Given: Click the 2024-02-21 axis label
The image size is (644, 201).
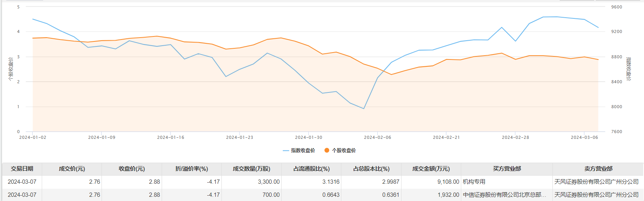Looking at the screenshot, I should [446, 137].
